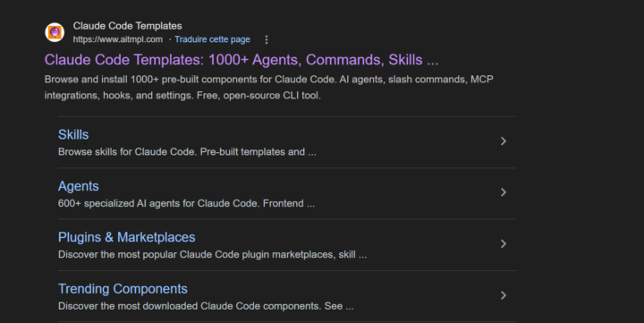The image size is (644, 323).
Task: Open Claude Code Templates: 1000+ Agents result title
Action: pyautogui.click(x=241, y=60)
